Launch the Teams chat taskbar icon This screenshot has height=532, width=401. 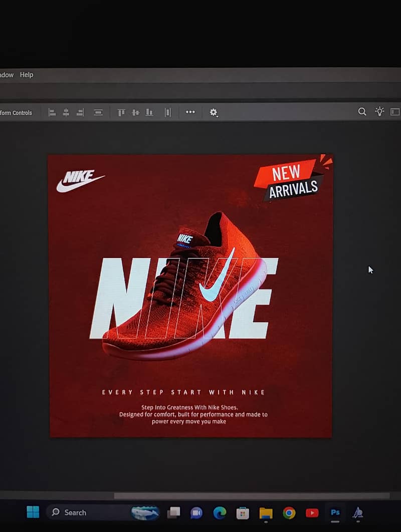coord(196,512)
